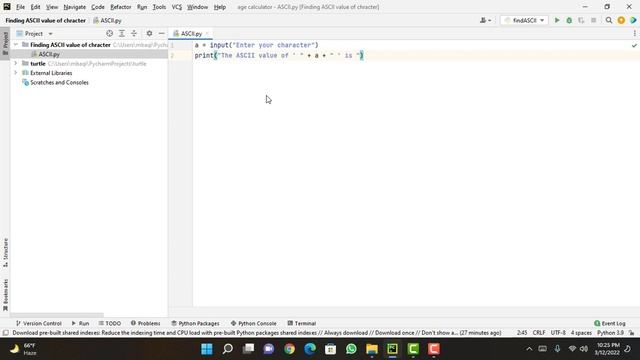The width and height of the screenshot is (640, 360).
Task: Open the Help menu
Action: 220,7
